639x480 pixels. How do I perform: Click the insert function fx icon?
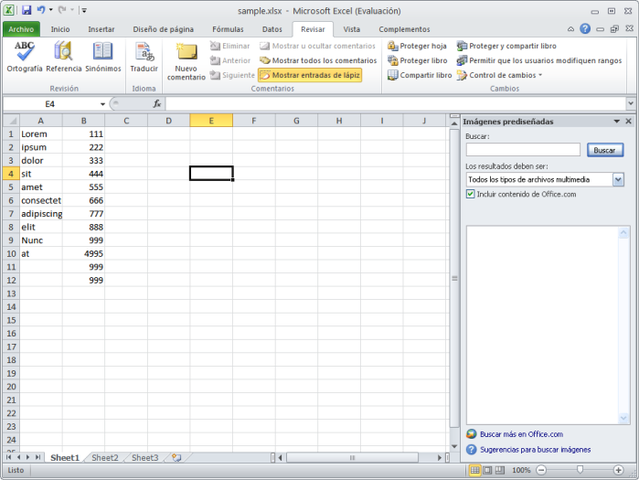click(157, 104)
